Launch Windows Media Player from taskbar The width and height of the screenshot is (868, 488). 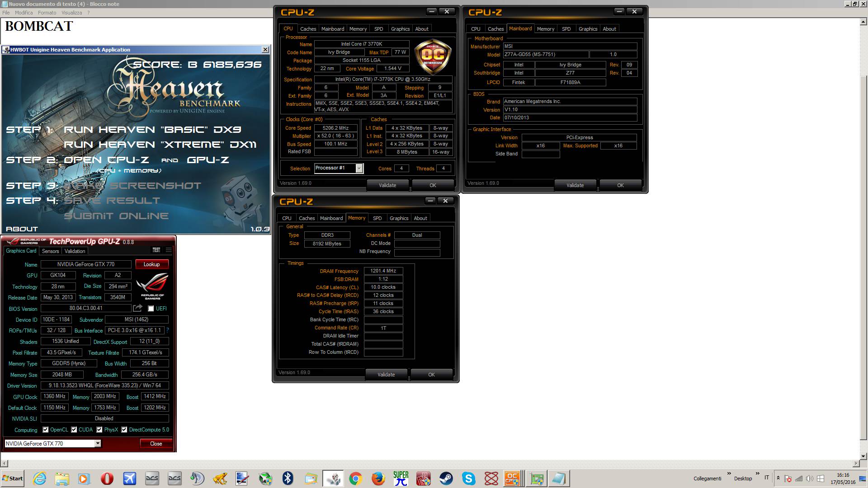(x=84, y=478)
